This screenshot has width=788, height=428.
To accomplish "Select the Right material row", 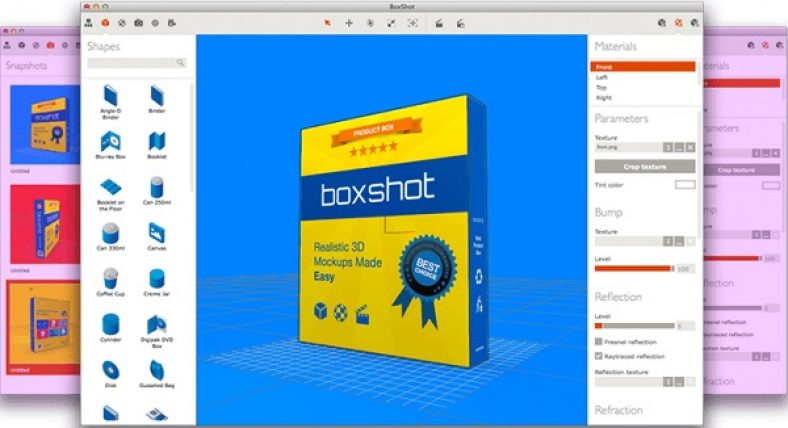I will [x=643, y=97].
